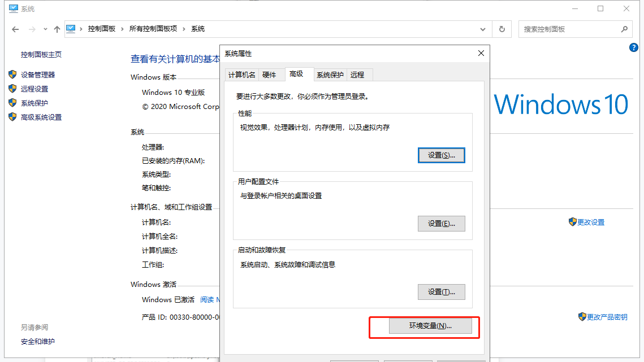Click the shield icon next to 更改产品密钥

pyautogui.click(x=582, y=317)
